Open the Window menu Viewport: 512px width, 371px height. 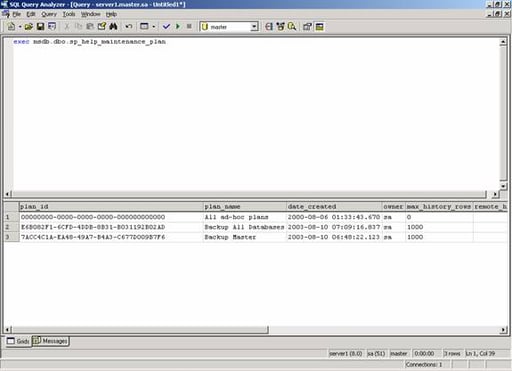click(91, 14)
